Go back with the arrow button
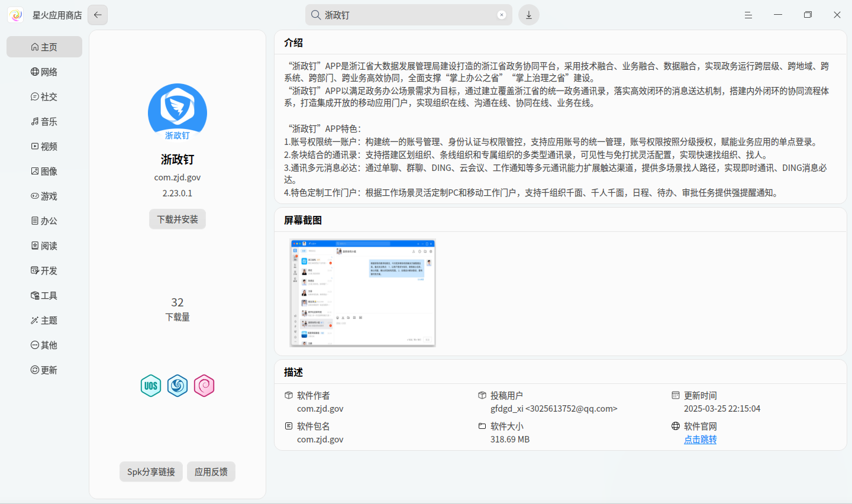The image size is (852, 504). [98, 15]
